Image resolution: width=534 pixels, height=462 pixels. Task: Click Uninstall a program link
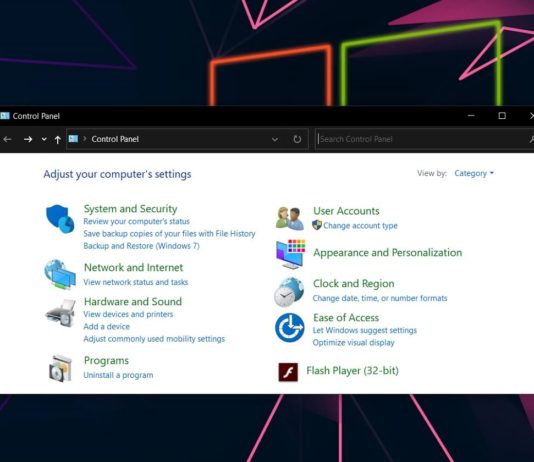pyautogui.click(x=118, y=375)
